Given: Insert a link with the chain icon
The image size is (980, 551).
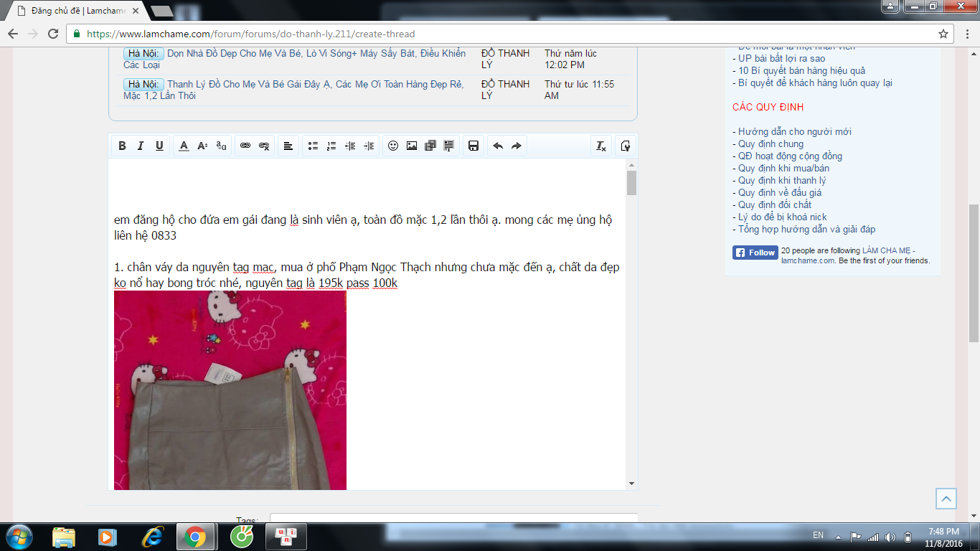Looking at the screenshot, I should point(245,146).
